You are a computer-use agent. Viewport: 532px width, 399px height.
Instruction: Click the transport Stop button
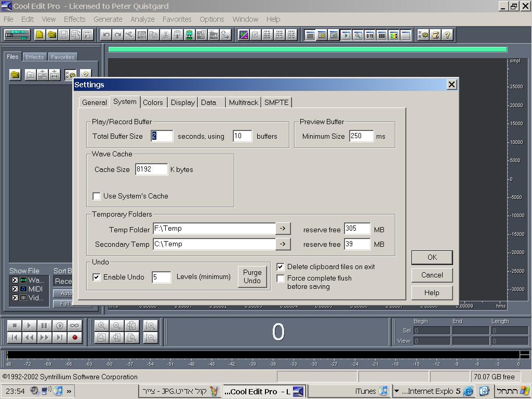pyautogui.click(x=15, y=326)
